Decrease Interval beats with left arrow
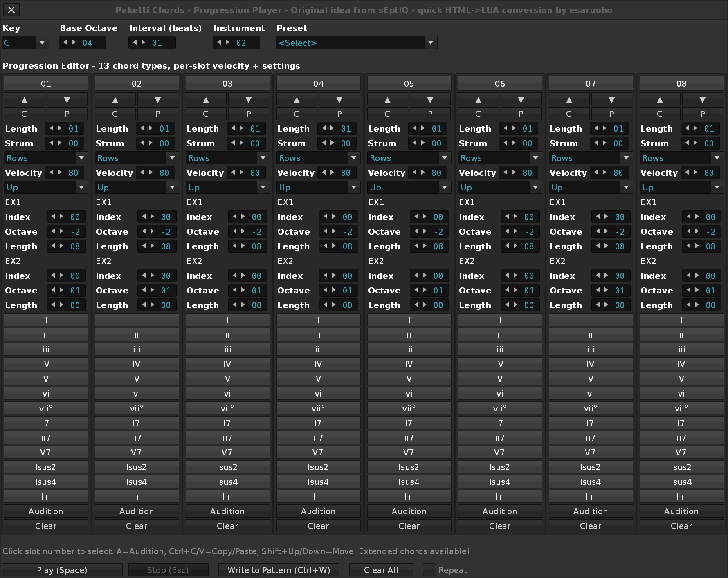Viewport: 728px width, 578px height. [135, 42]
